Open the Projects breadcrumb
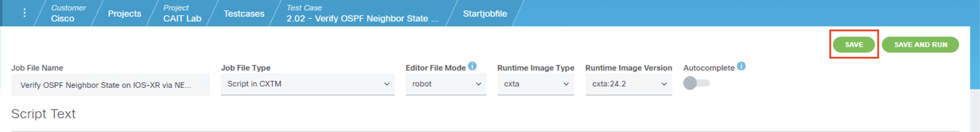This screenshot has height=132, width=980. point(125,14)
